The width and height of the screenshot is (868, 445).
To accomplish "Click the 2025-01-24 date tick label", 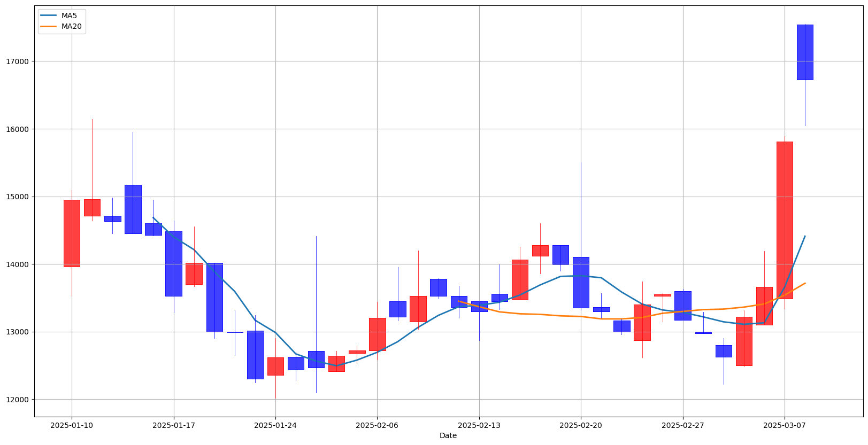I will pyautogui.click(x=275, y=425).
